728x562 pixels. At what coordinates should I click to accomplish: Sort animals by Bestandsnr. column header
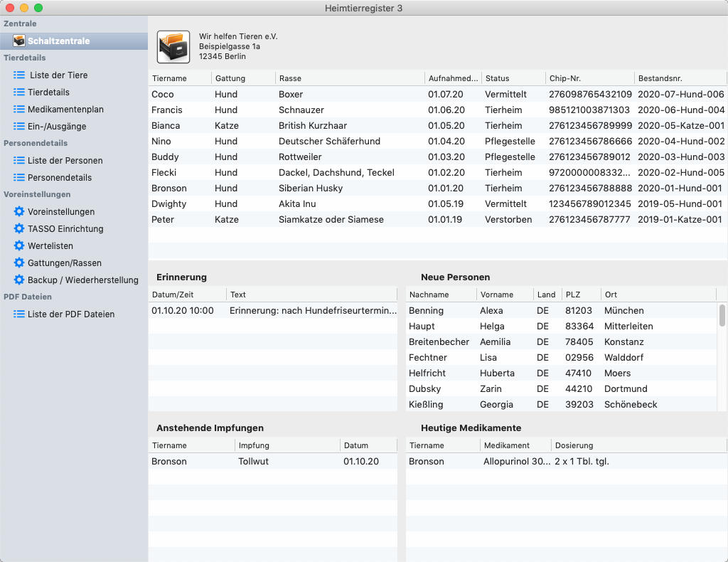[x=680, y=78]
